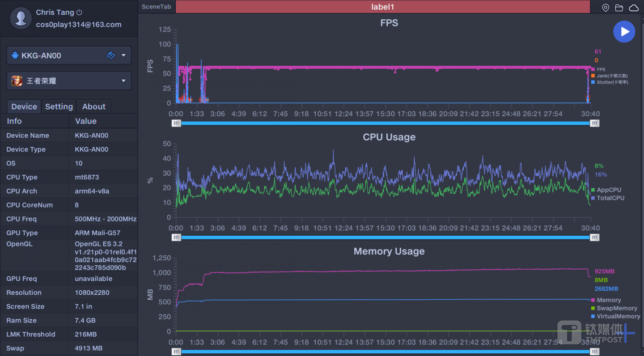Toggle the Jank series in FPS legend
Screen dimensions: 644x356
click(x=611, y=76)
